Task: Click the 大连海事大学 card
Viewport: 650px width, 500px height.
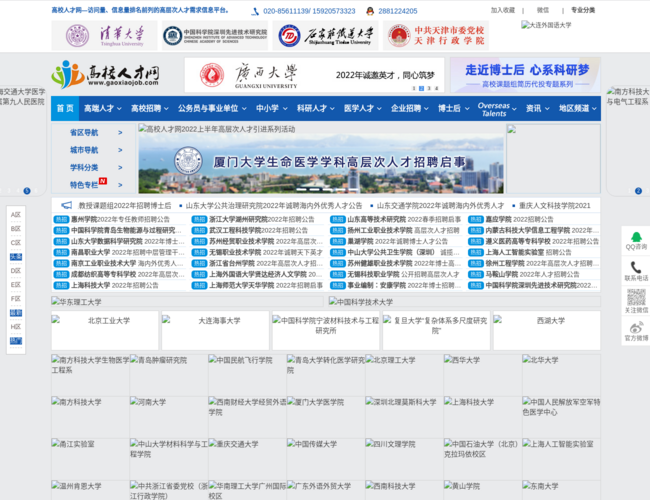Action: pos(215,330)
